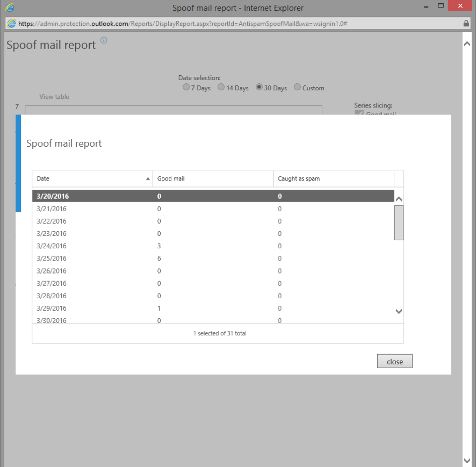Open the View table link
This screenshot has height=467, width=476.
(x=54, y=97)
